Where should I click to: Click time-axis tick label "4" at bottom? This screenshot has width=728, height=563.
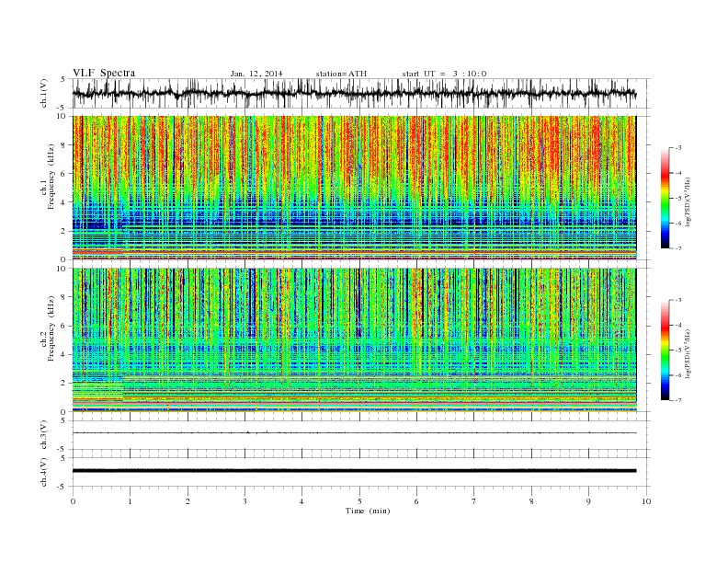coord(301,501)
